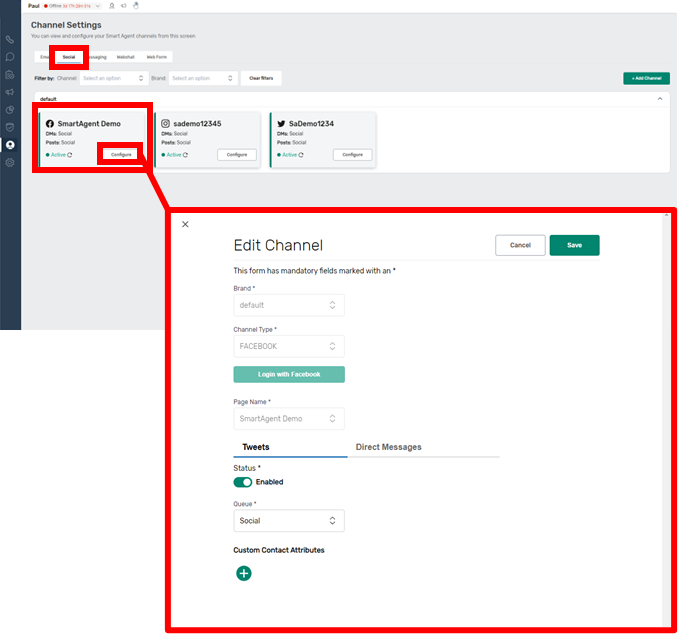Click Configure on the SaDemo1234 card
The width and height of the screenshot is (678, 634).
click(352, 155)
